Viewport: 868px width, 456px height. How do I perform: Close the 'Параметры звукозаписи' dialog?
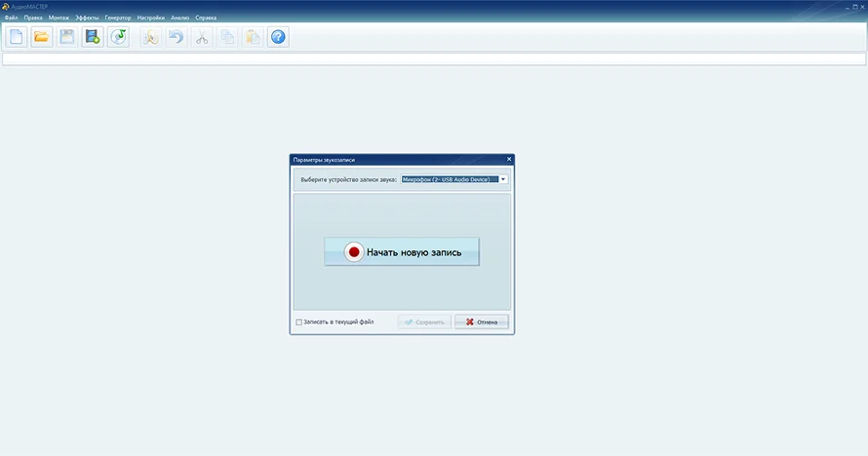click(x=508, y=158)
